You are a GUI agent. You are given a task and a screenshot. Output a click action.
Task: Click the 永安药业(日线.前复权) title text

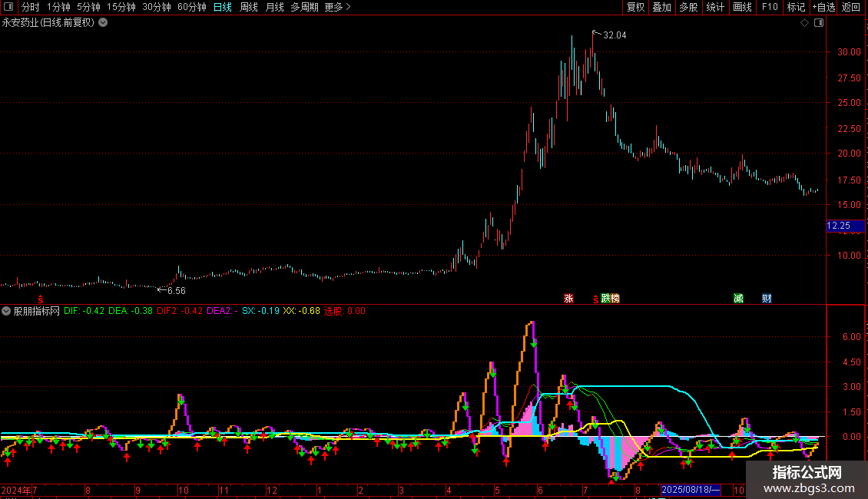click(x=48, y=23)
